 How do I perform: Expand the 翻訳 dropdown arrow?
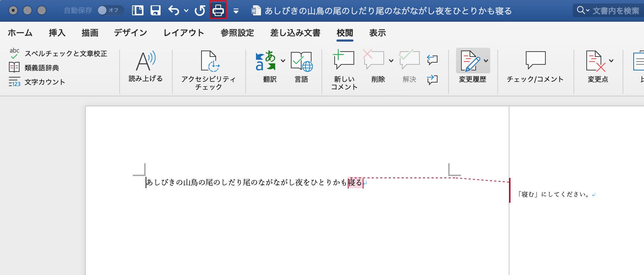click(283, 60)
